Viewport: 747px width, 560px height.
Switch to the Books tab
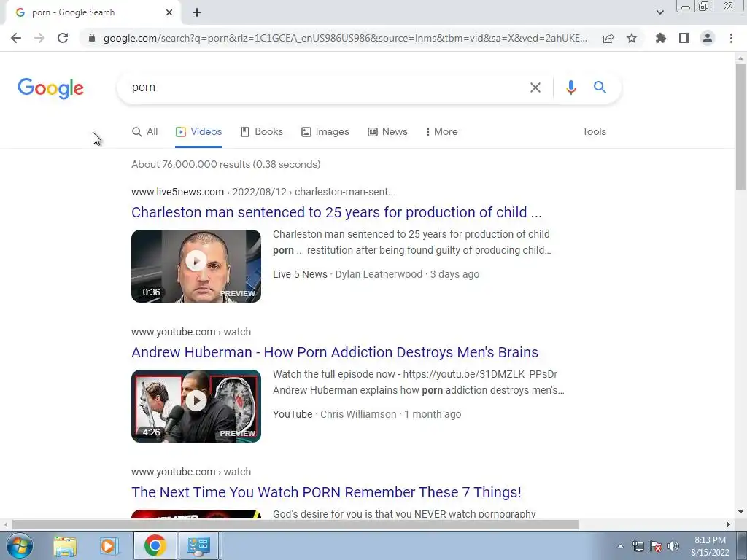[x=262, y=132]
